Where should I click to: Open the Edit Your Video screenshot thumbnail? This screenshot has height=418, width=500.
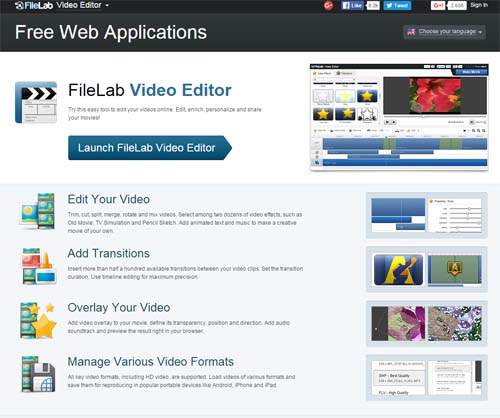[x=427, y=215]
